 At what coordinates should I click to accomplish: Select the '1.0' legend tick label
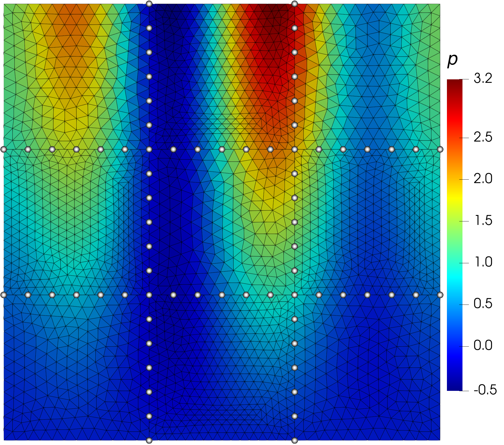point(483,262)
